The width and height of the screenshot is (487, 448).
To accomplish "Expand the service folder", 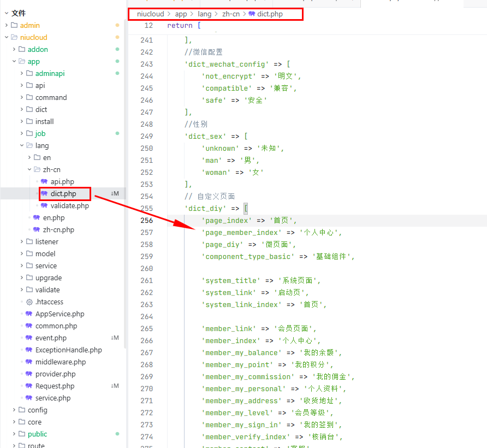I will point(22,266).
